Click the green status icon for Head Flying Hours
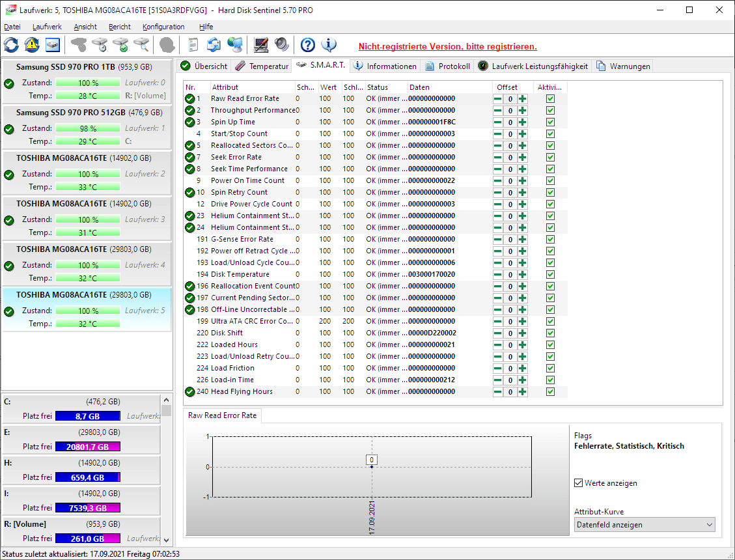The height and width of the screenshot is (560, 735). (x=189, y=391)
